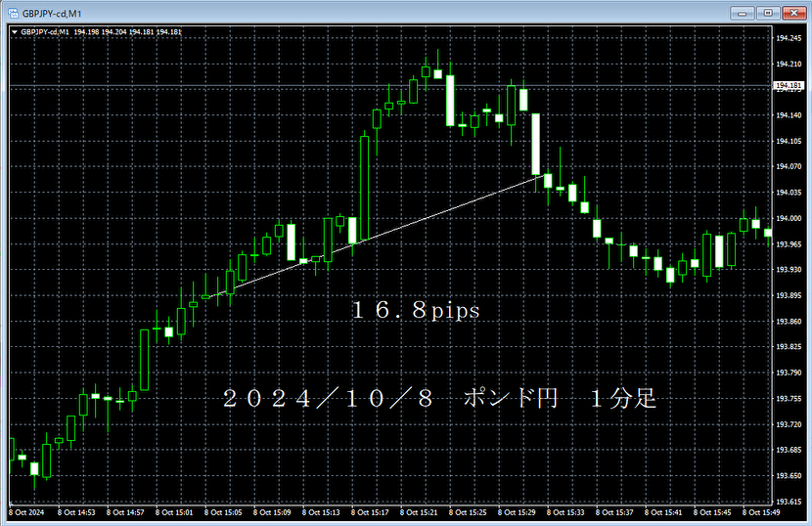The width and height of the screenshot is (812, 526).
Task: Expand the GBPJPY-cd,M1 chart header arrow
Action: (x=15, y=32)
